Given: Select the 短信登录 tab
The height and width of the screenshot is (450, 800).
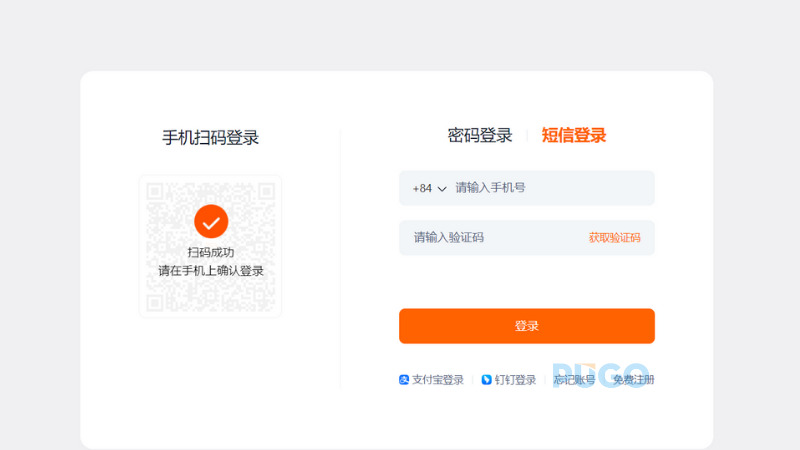Looking at the screenshot, I should tap(574, 136).
